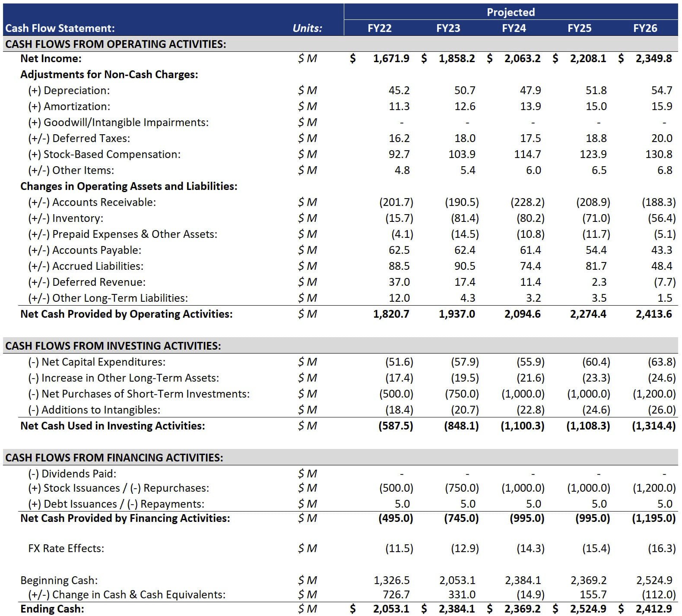Screen dimensions: 682x616
Task: Click the FY23 FX Rate Effects value
Action: click(465, 549)
